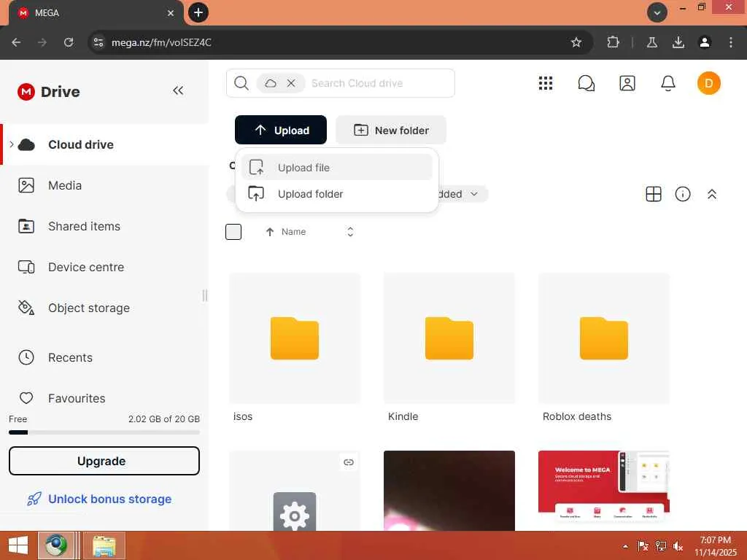Open the tab search dropdown
747x560 pixels.
click(657, 13)
